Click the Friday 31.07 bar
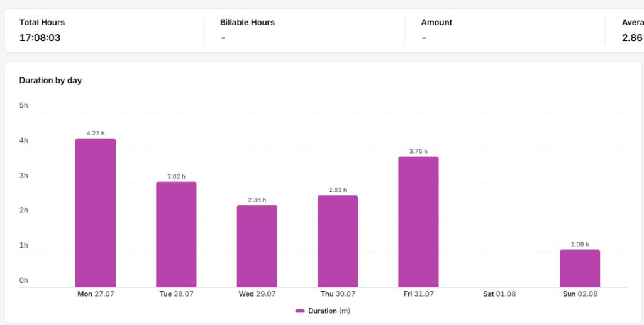The width and height of the screenshot is (644, 325). [x=418, y=222]
